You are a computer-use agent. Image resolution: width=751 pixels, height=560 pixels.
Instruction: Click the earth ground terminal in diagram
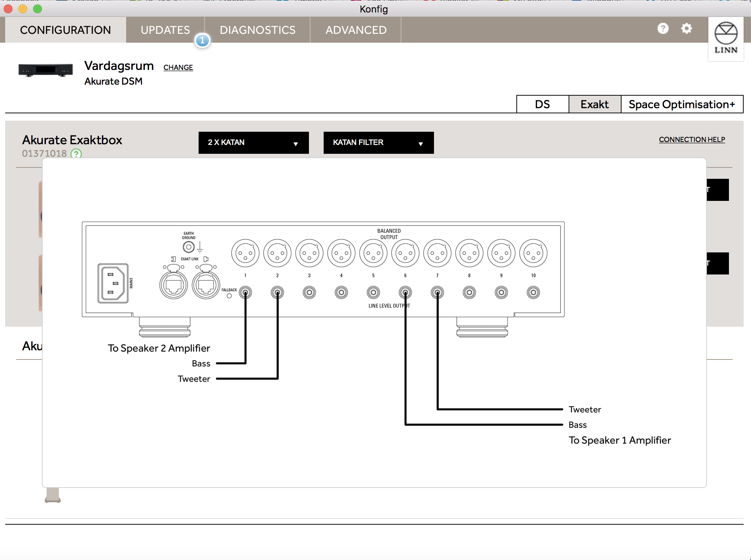point(189,247)
